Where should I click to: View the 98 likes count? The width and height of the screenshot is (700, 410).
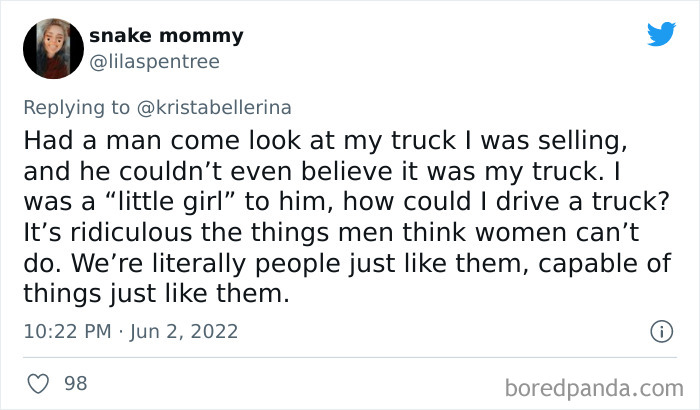75,383
